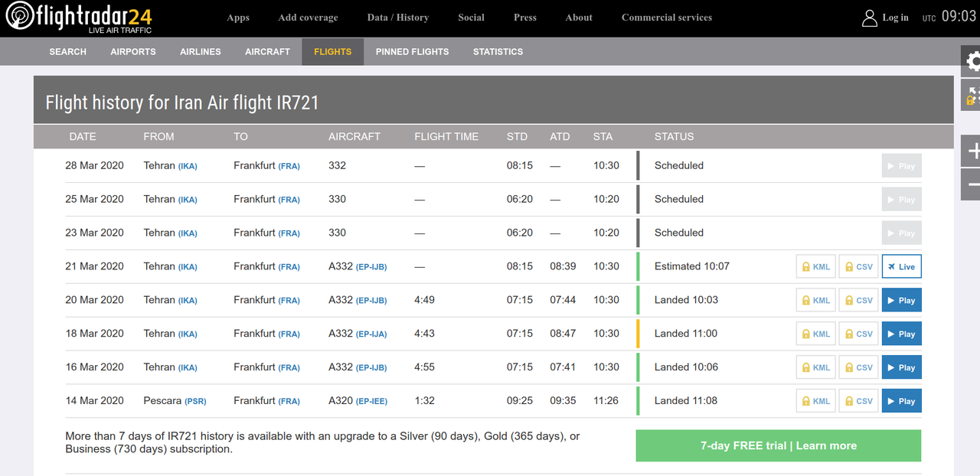980x476 pixels.
Task: Click disabled Play for 25 Mar flight
Action: 902,200
